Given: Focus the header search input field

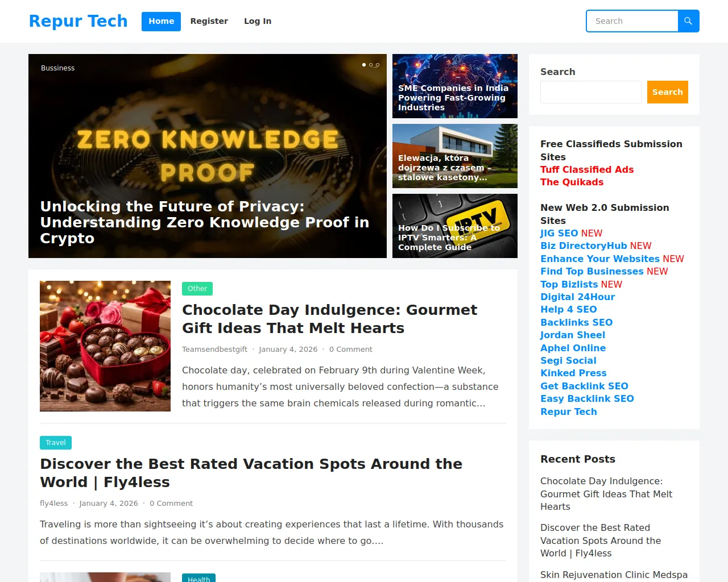Looking at the screenshot, I should pos(632,21).
